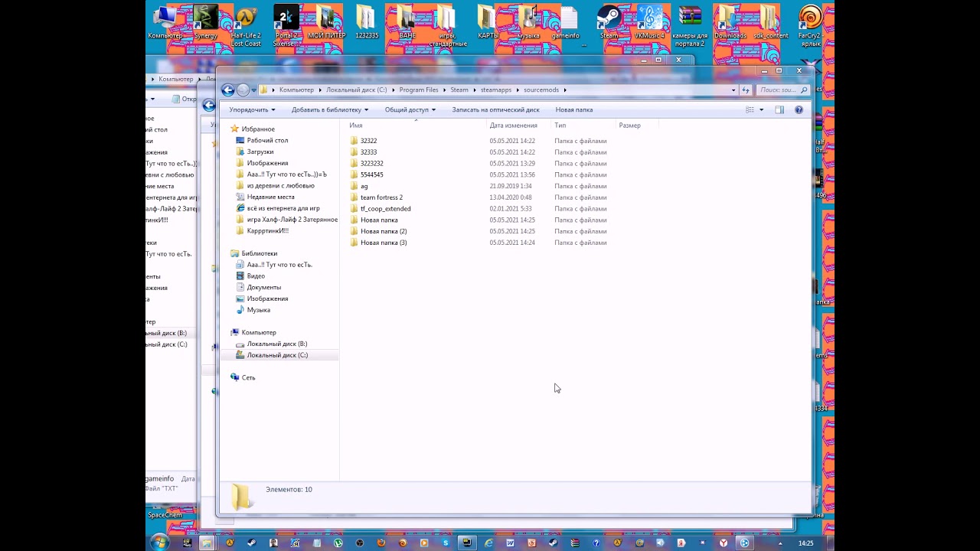Select Сеть in the navigation pane
This screenshot has width=980, height=551.
pyautogui.click(x=248, y=377)
